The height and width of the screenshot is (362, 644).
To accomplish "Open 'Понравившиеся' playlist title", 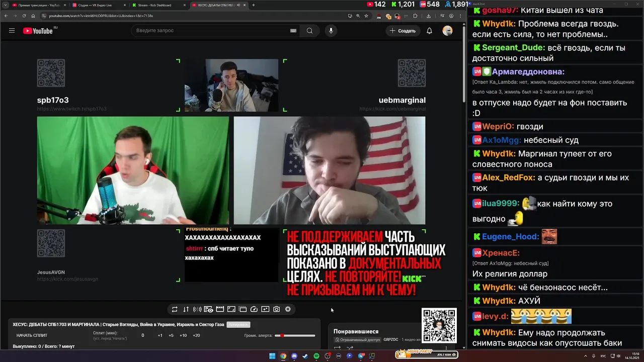I will pyautogui.click(x=356, y=331).
